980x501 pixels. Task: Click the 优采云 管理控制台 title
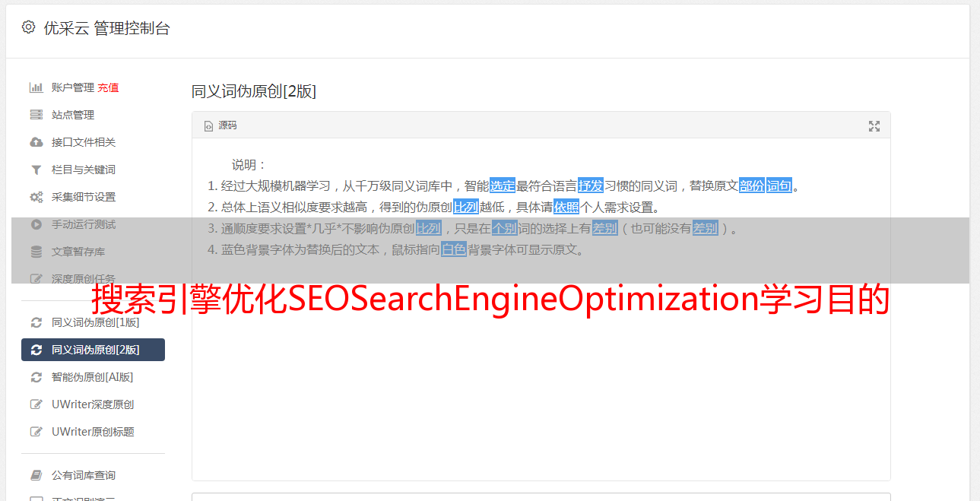(x=107, y=28)
